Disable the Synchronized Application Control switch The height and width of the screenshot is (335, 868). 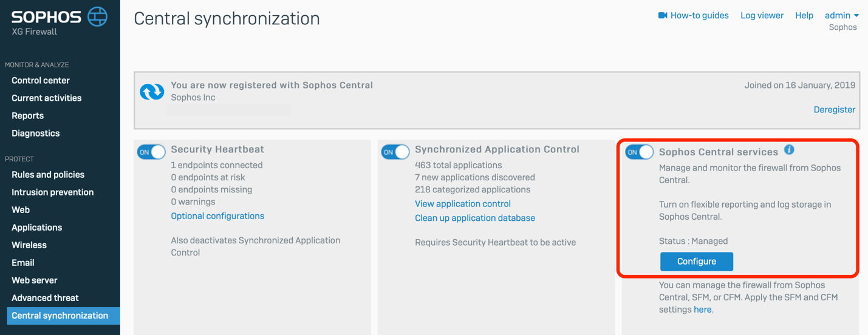click(395, 152)
